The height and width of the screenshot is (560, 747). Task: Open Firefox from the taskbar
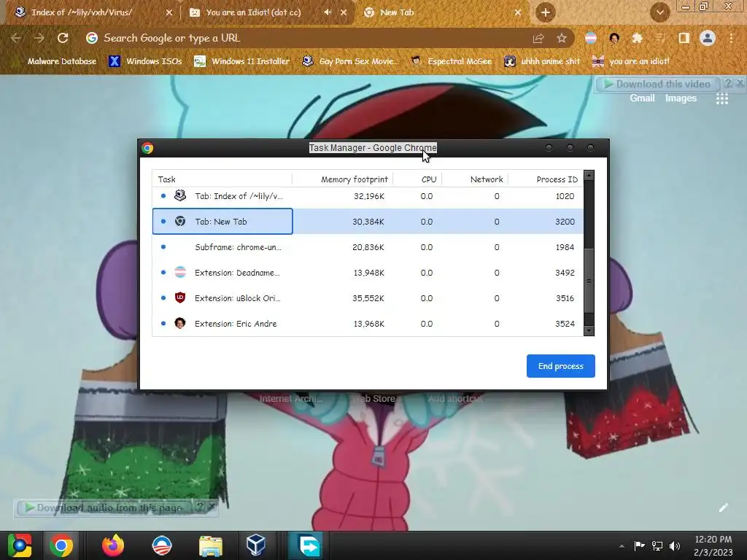coord(113,545)
